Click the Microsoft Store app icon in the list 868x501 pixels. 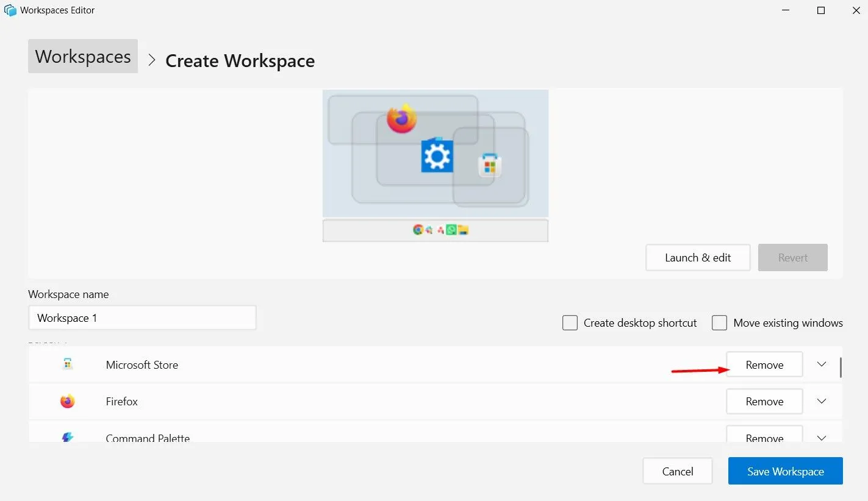(67, 364)
